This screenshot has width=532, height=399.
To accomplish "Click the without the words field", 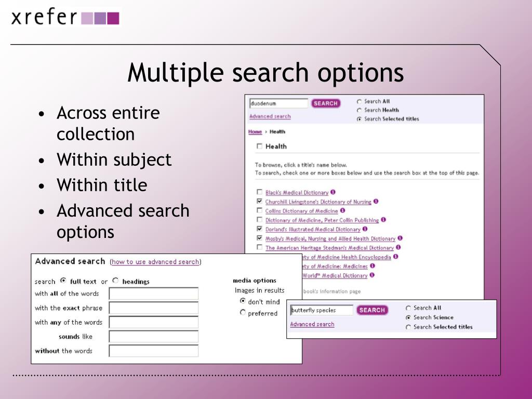I will pyautogui.click(x=154, y=351).
